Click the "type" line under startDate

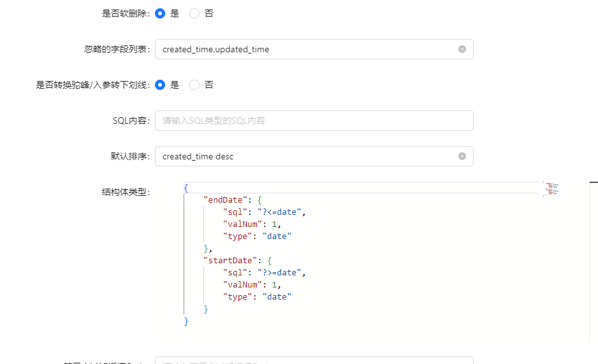point(256,297)
